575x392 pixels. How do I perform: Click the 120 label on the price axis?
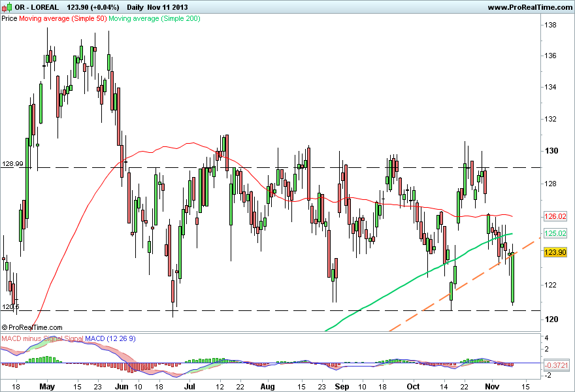tap(551, 319)
